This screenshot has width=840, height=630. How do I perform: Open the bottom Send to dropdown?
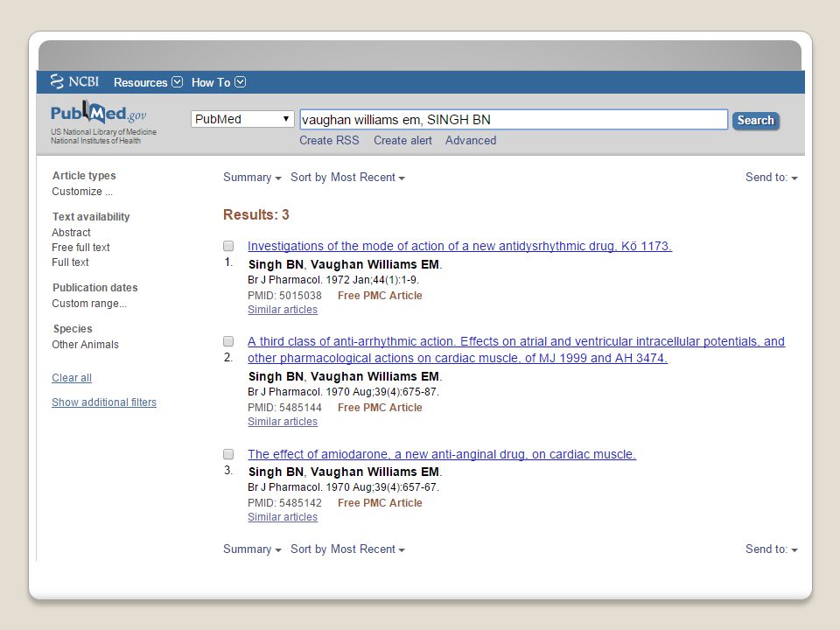tap(772, 549)
